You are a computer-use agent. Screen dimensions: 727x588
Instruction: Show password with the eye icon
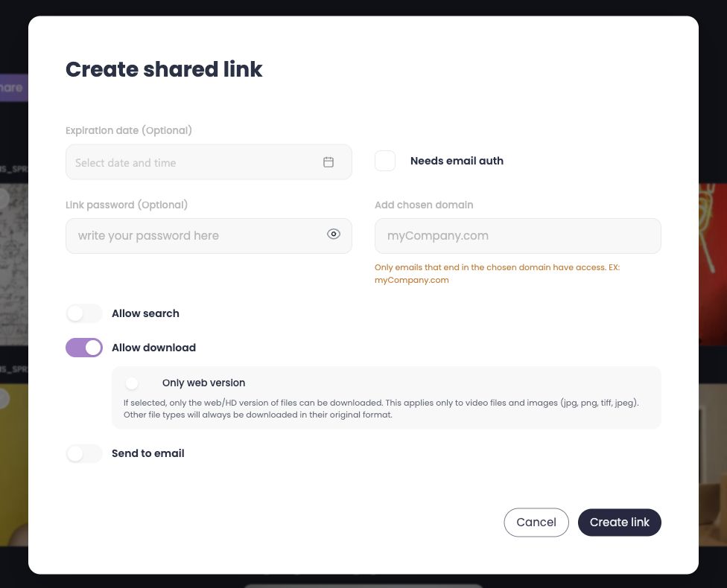[x=334, y=234]
